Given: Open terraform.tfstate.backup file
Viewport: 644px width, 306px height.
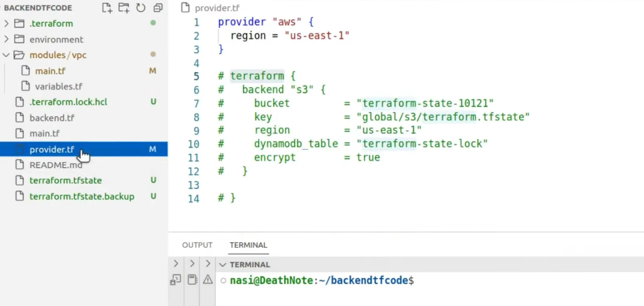Looking at the screenshot, I should point(82,196).
